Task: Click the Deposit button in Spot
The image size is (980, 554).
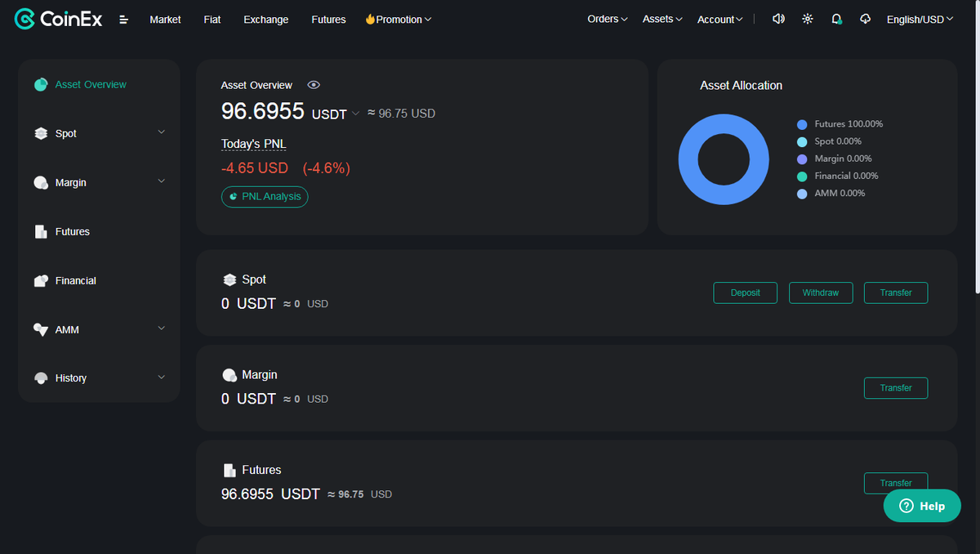Action: click(x=746, y=293)
